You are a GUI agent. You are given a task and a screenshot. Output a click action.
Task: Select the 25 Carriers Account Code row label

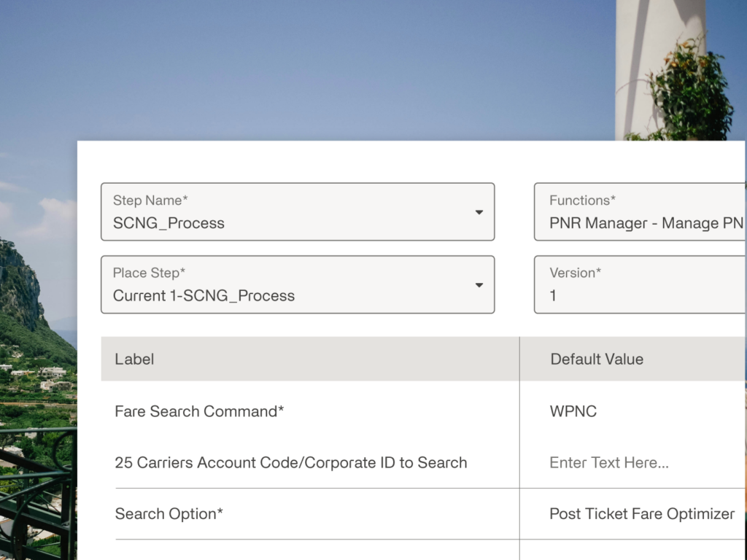(291, 463)
